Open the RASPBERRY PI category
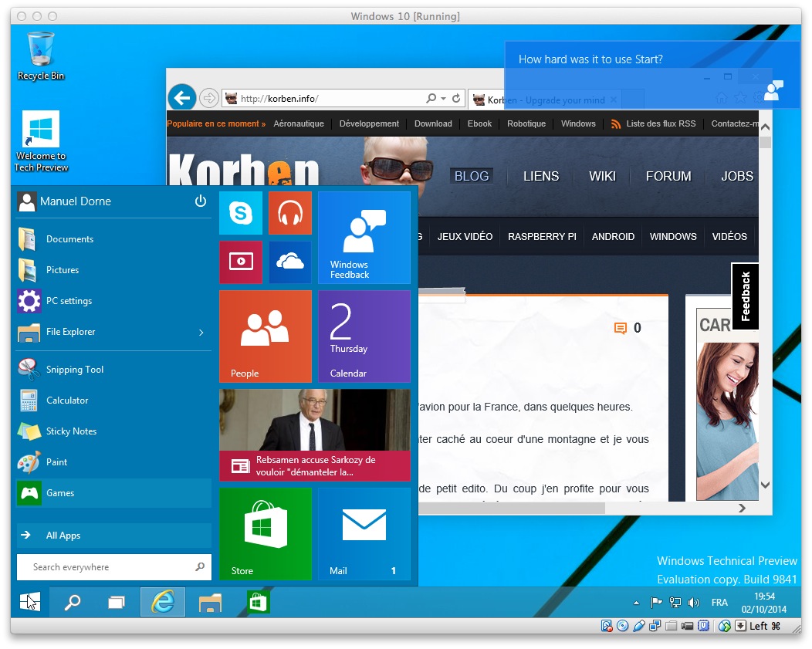 coord(542,236)
